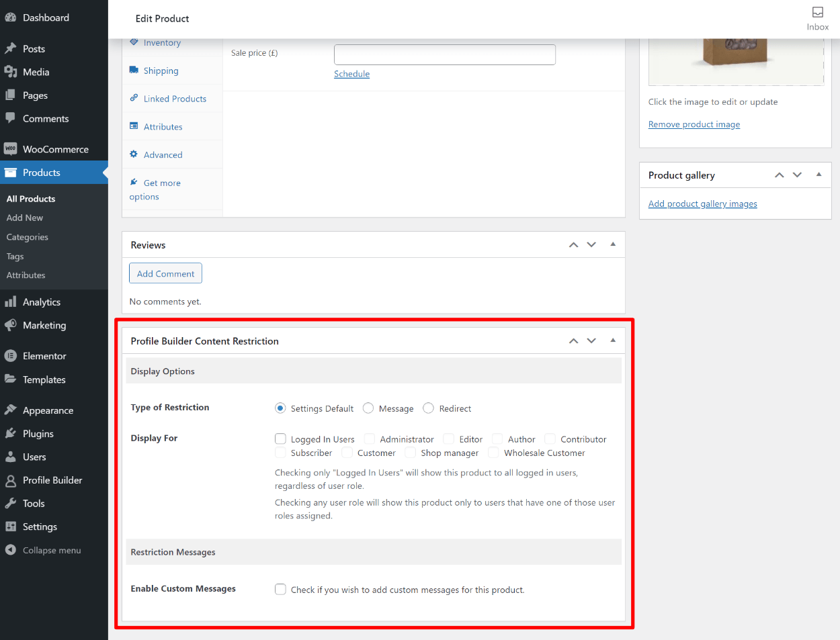840x640 pixels.
Task: Click the Dashboard gauge icon
Action: click(x=10, y=17)
